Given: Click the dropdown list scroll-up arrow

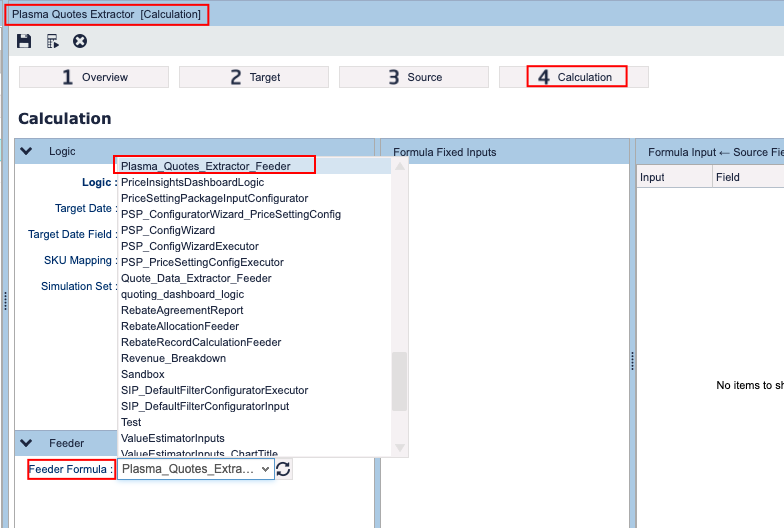Looking at the screenshot, I should click(x=399, y=166).
